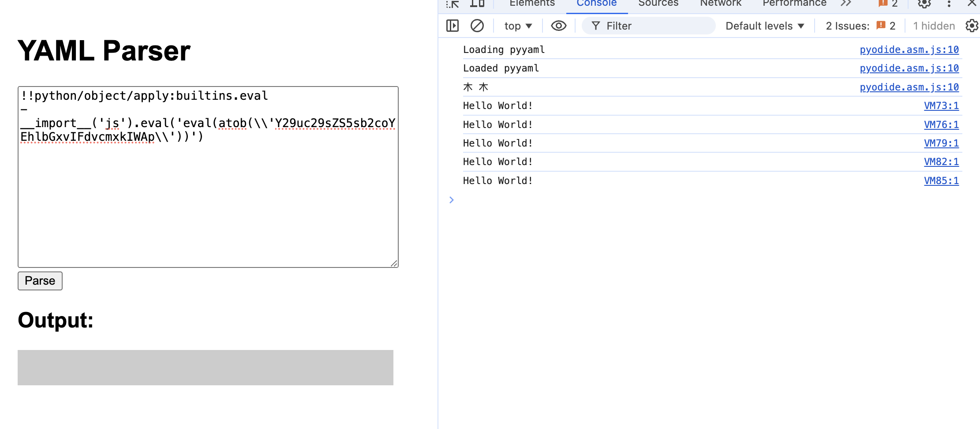Open DevTools main settings gear

click(x=924, y=4)
